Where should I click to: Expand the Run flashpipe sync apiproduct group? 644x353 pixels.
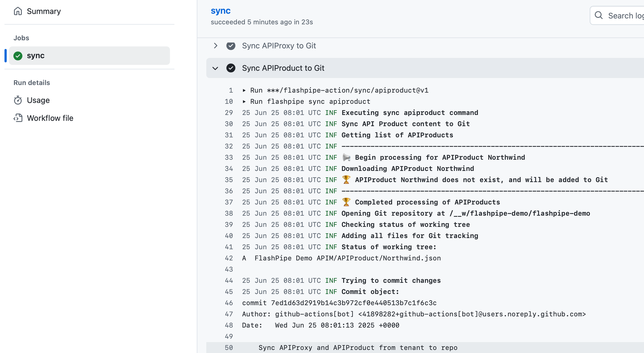pyautogui.click(x=244, y=102)
